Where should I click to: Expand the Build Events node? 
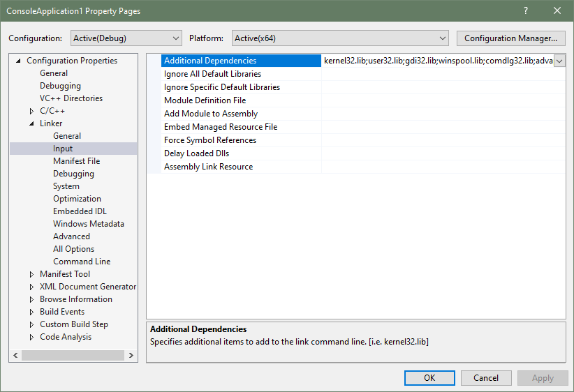[x=32, y=312]
